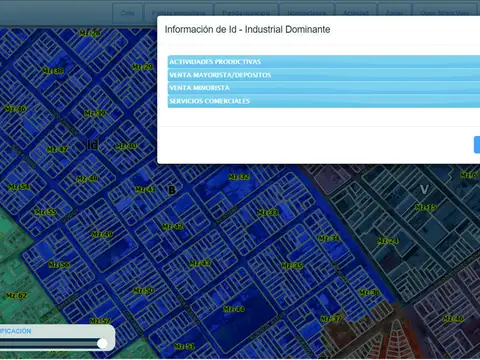Expand the ACTIVIDADES PRODUCTIVAS section
The width and height of the screenshot is (480, 360).
(324, 62)
